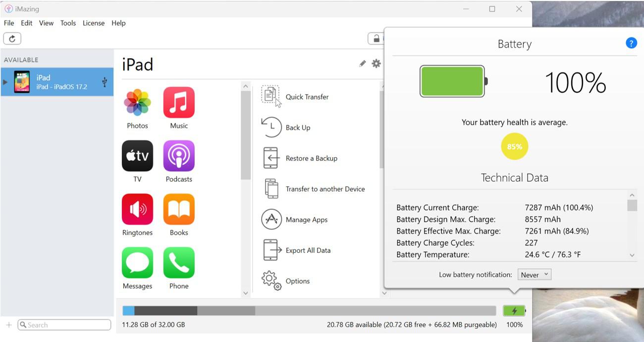Click the actions list scrollbar thumb
Viewport: 644px width, 342px height.
(x=381, y=130)
